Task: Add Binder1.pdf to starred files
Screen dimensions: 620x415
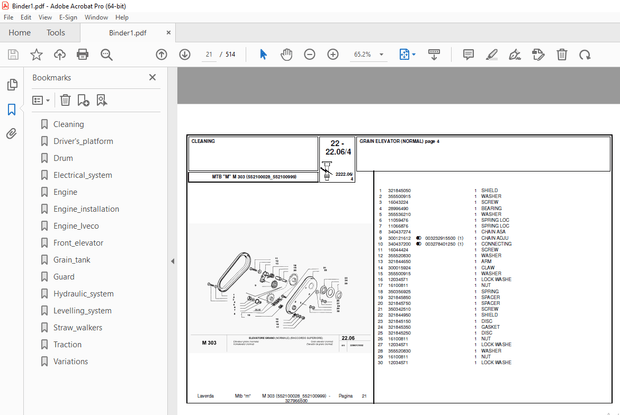Action: coord(36,55)
